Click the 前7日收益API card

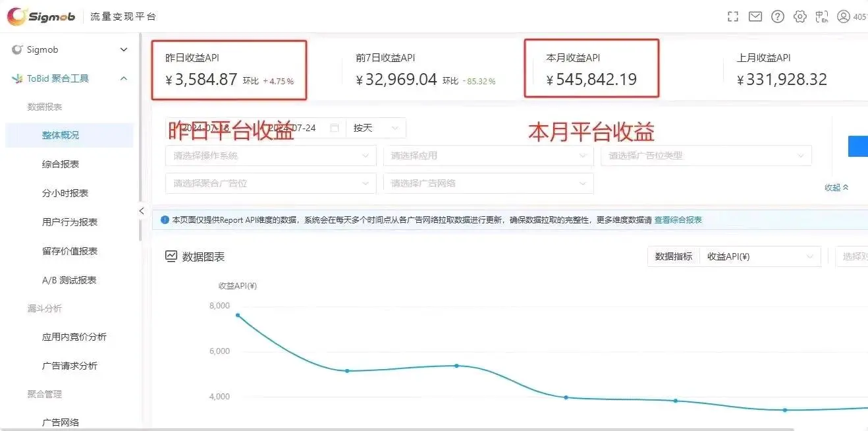click(425, 71)
